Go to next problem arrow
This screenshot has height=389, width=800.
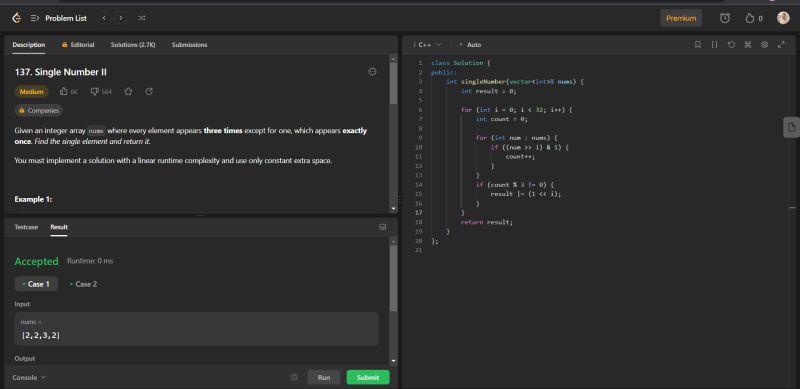point(121,18)
